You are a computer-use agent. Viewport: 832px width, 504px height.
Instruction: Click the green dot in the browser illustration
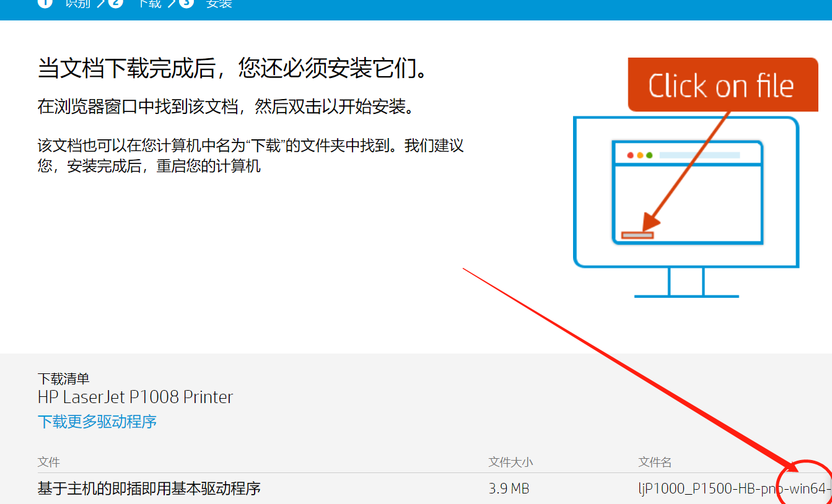[649, 155]
